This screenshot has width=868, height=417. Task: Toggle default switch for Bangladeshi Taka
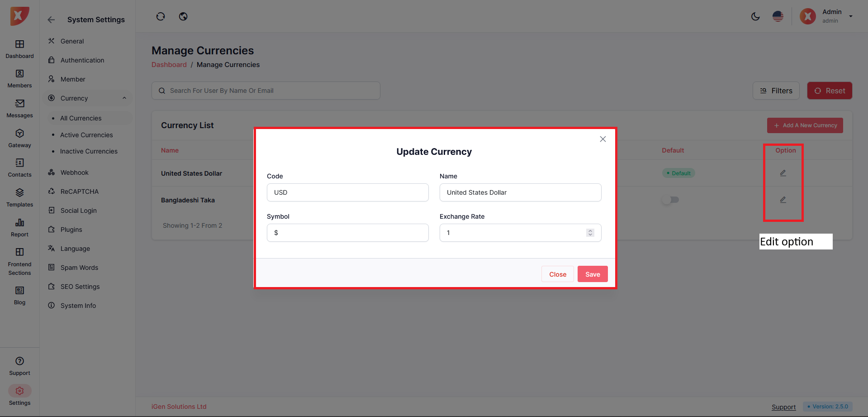tap(670, 200)
